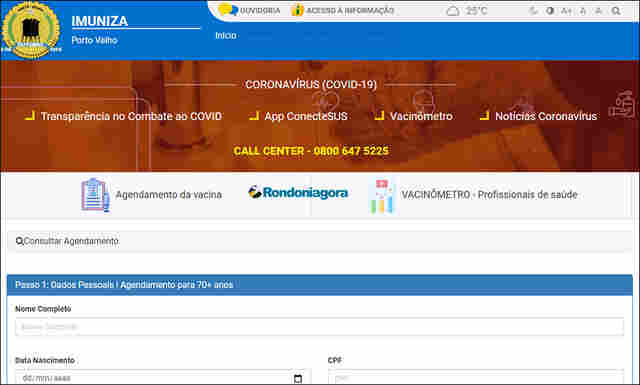Viewport: 640px width, 385px height.
Task: Click the accessibility Libras hand icon
Action: [533, 11]
